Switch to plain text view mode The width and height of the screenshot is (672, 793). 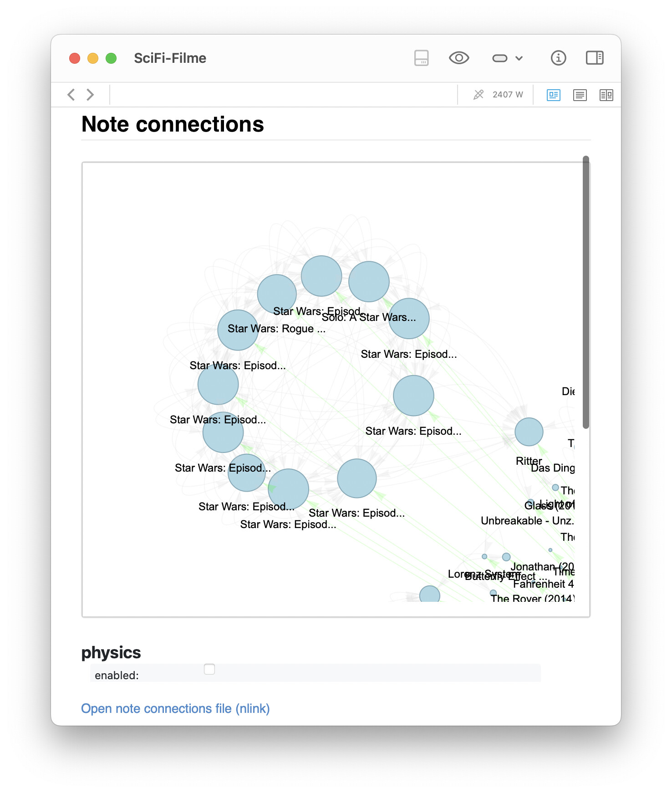(x=580, y=95)
